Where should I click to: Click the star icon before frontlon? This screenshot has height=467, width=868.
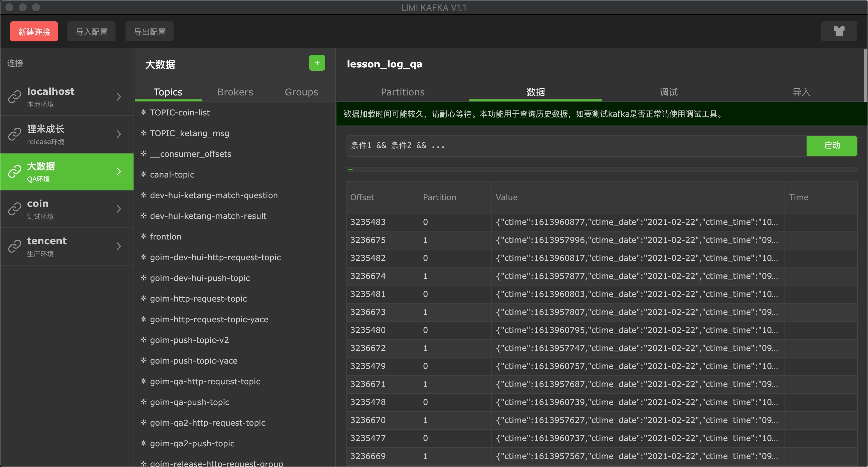[144, 237]
